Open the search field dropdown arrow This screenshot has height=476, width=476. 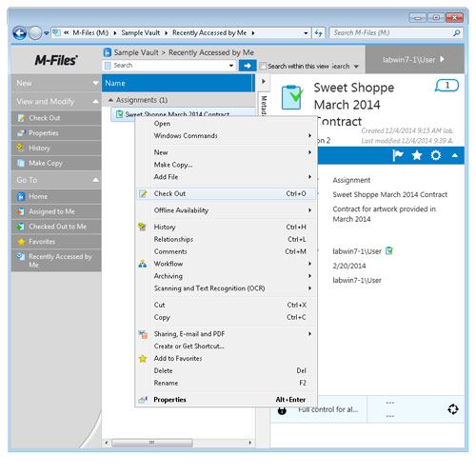(x=231, y=66)
